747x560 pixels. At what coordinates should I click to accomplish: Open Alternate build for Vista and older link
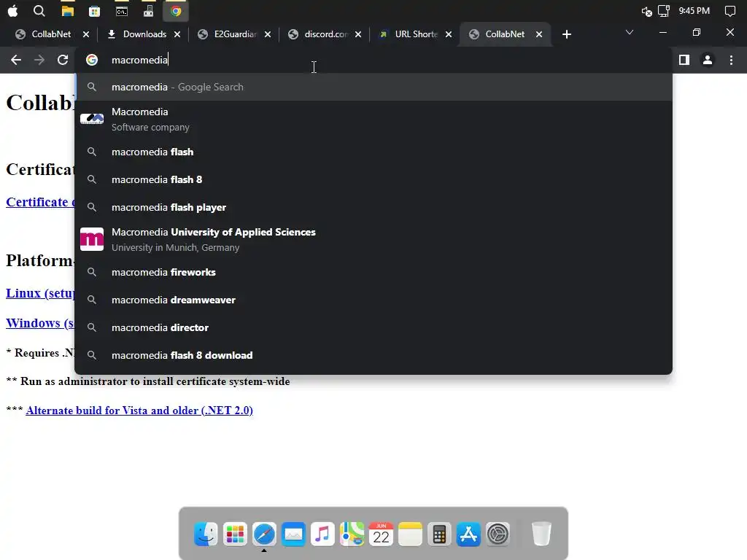139,411
